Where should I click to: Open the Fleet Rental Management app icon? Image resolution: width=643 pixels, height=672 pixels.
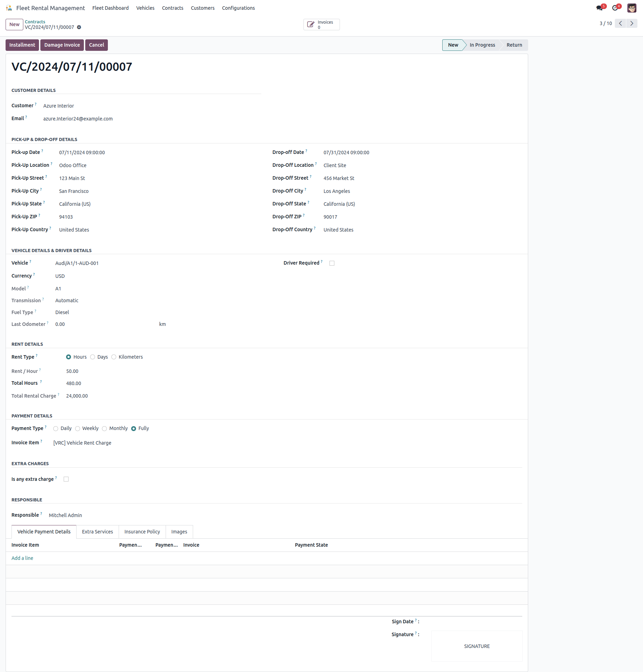[9, 8]
